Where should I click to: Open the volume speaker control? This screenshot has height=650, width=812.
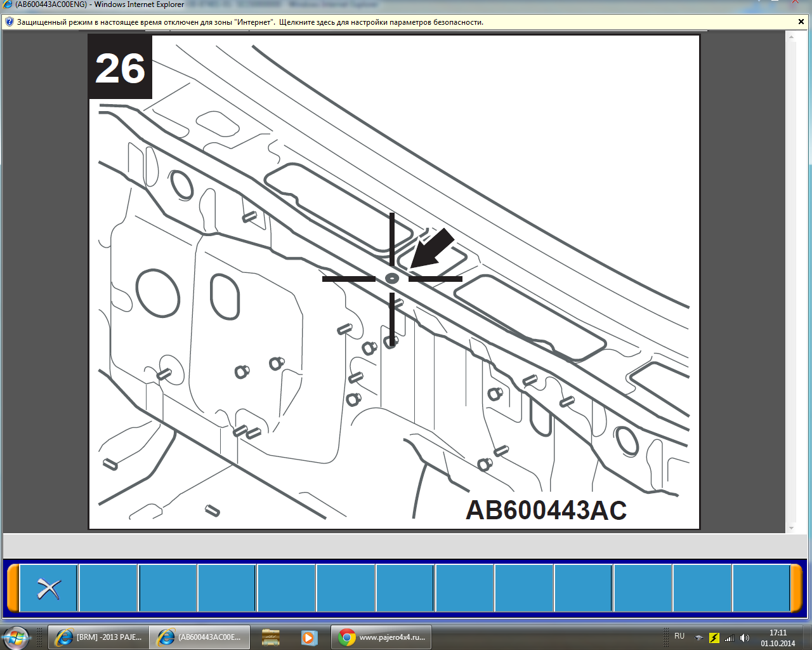(745, 638)
